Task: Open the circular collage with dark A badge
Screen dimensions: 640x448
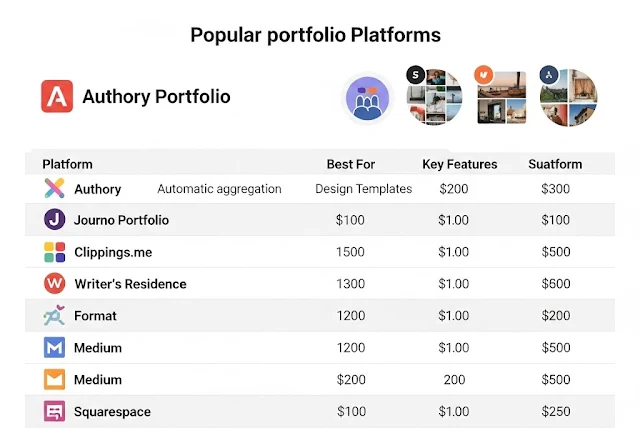Action: pos(568,98)
